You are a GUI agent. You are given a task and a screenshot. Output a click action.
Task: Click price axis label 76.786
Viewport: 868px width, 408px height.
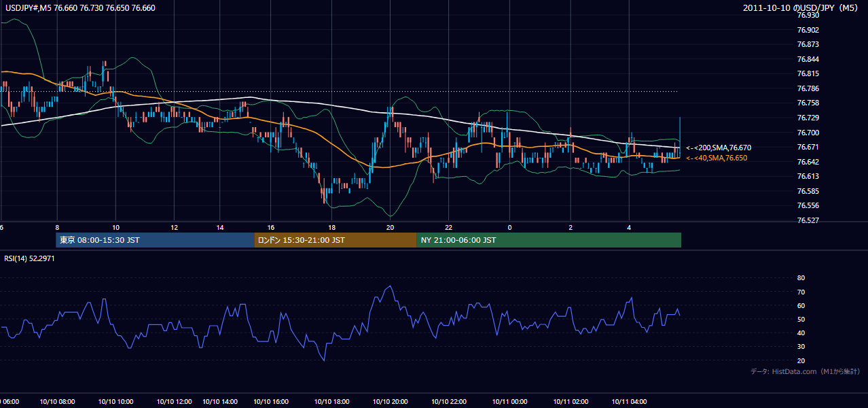[808, 88]
